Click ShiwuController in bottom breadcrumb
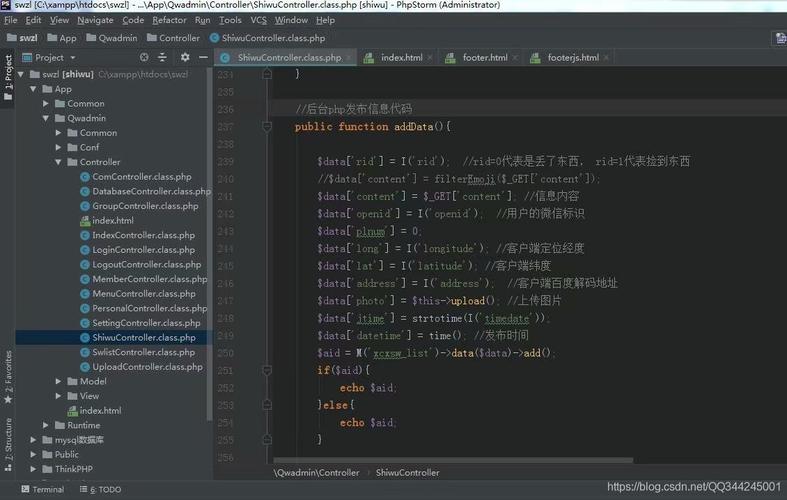The height and width of the screenshot is (500, 787). (408, 472)
